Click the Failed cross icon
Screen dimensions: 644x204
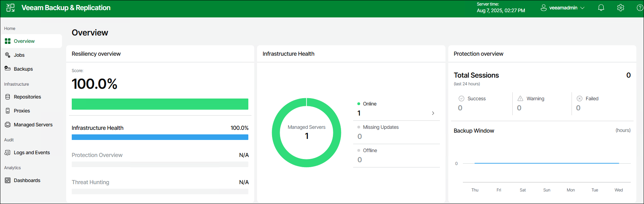click(580, 99)
